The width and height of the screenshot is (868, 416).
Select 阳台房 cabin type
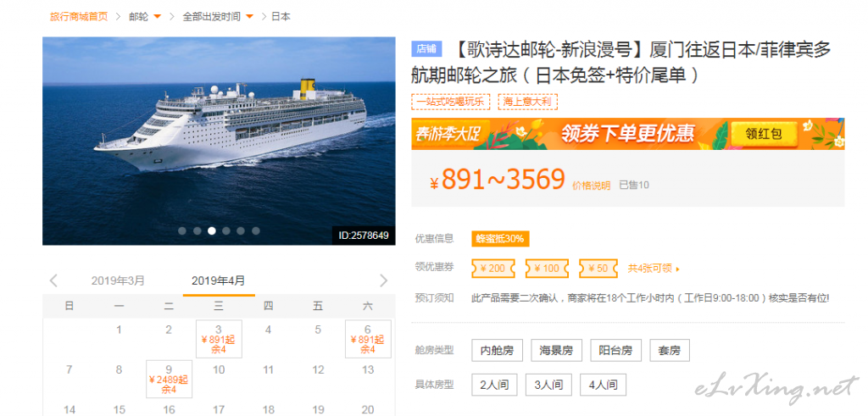point(615,350)
